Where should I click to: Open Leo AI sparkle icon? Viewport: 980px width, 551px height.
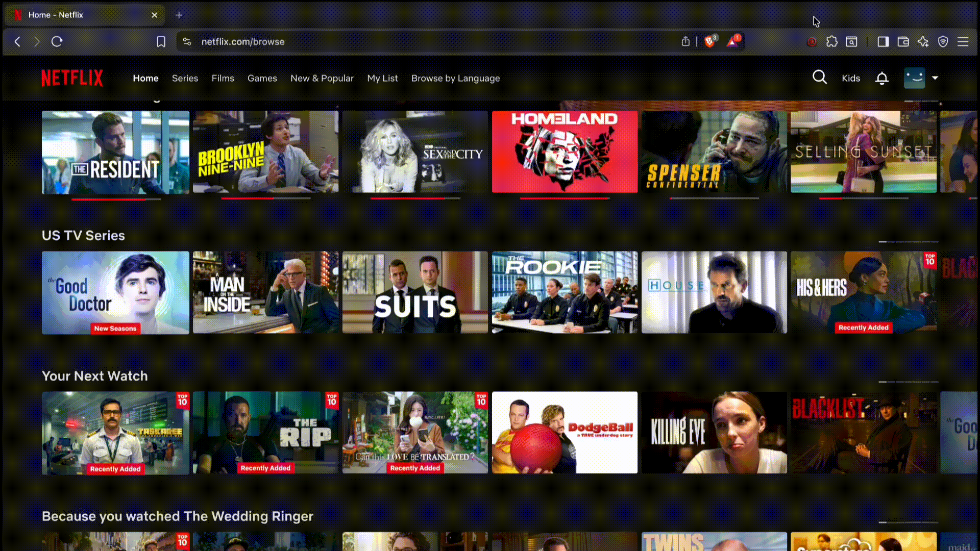point(923,42)
